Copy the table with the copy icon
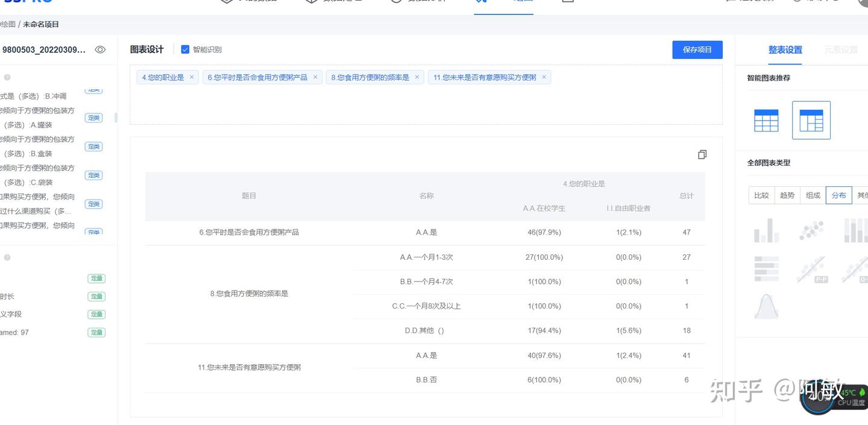Viewport: 868px width, 425px height. (702, 155)
